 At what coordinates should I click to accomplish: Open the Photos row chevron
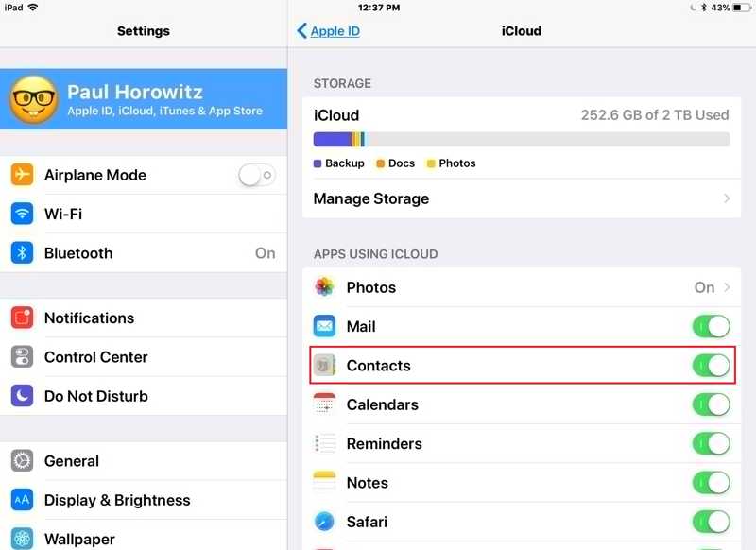[x=727, y=287]
